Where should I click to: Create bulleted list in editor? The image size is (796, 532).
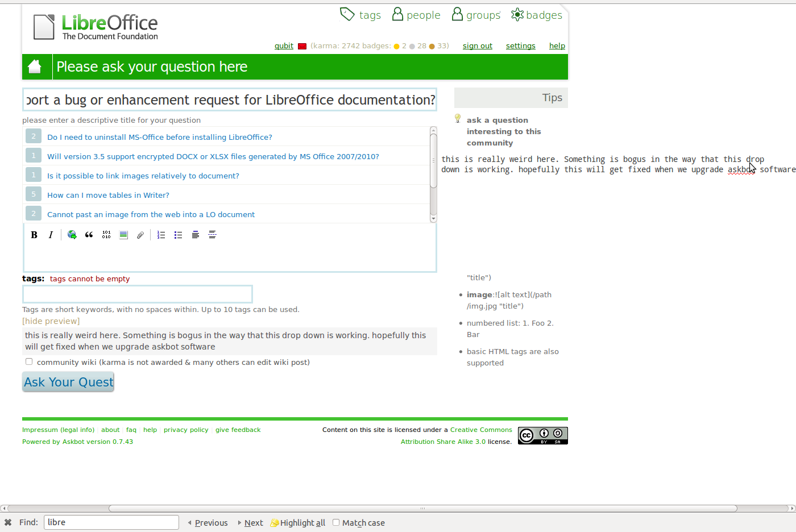179,235
